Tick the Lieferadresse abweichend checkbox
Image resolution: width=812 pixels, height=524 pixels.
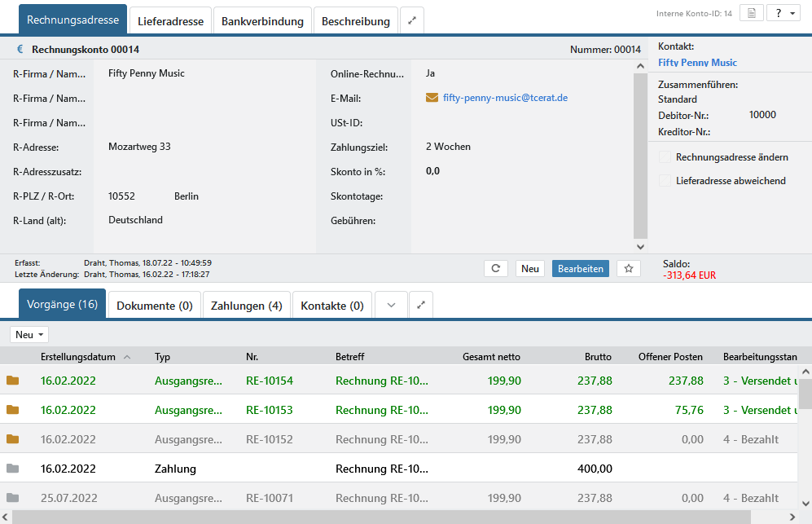[x=665, y=181]
